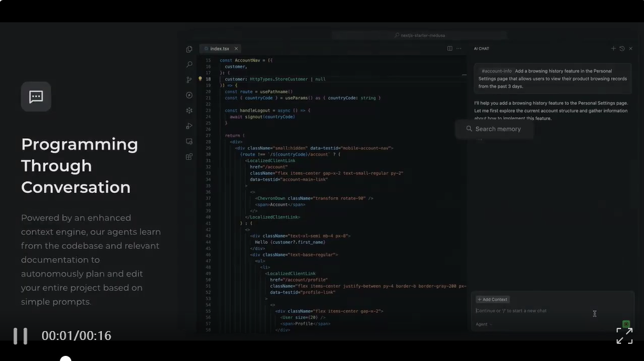Close the index.tsx tab

236,48
